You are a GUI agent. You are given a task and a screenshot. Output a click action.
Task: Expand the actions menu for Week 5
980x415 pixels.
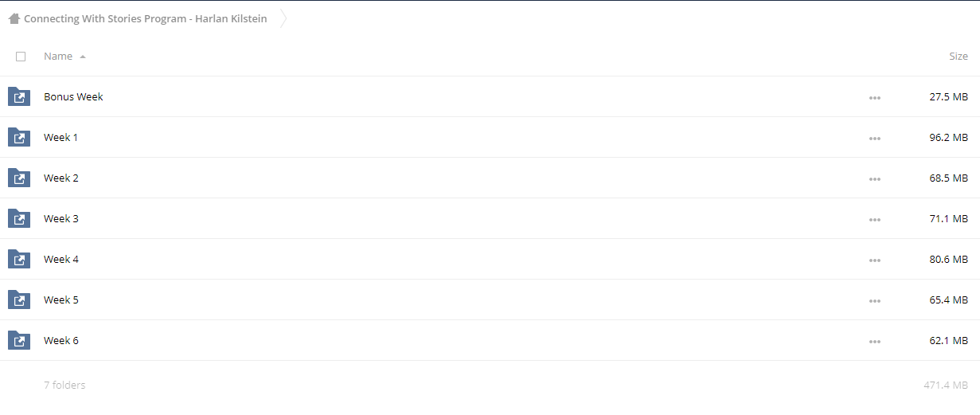coord(875,300)
